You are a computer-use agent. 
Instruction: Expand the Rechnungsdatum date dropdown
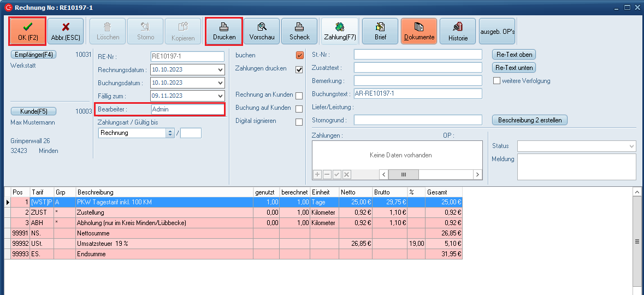coord(220,70)
